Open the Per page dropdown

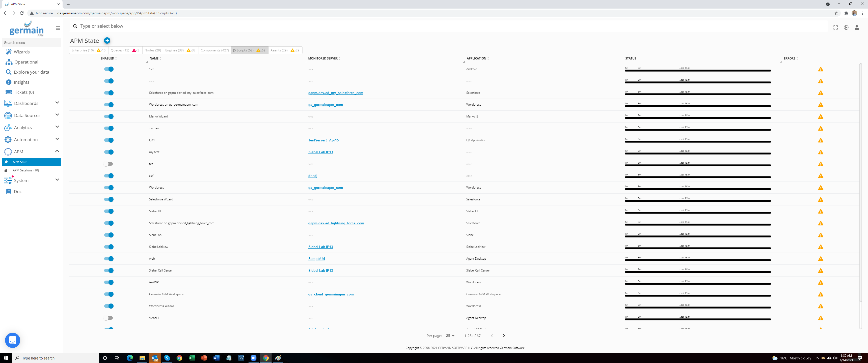pos(450,336)
